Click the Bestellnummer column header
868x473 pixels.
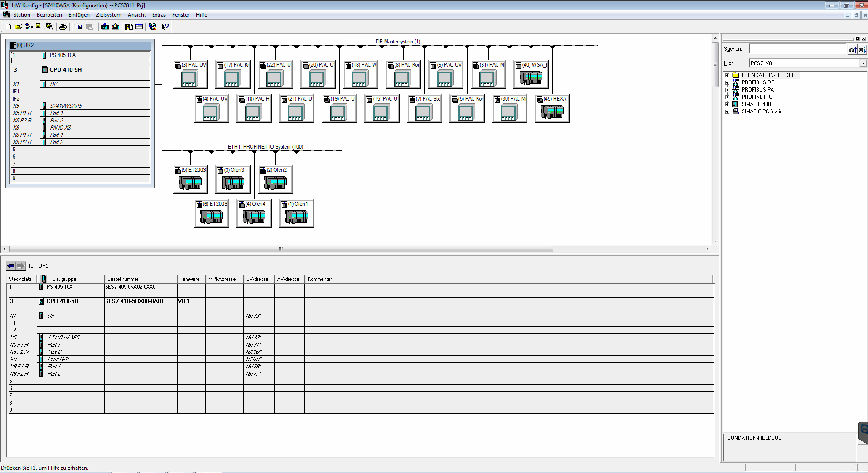141,279
